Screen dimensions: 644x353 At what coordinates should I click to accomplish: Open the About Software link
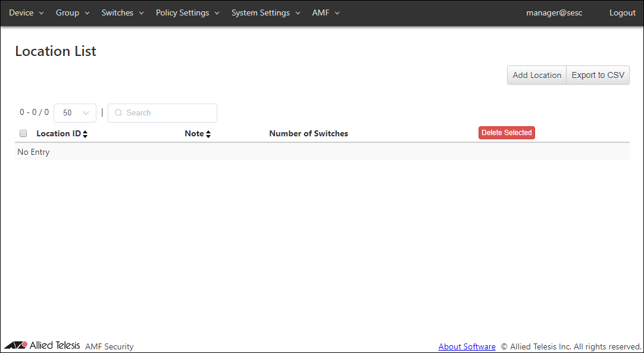point(467,346)
